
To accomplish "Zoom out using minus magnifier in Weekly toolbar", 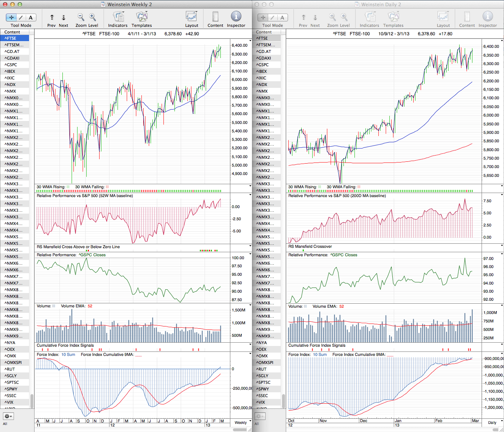I will 81,17.
